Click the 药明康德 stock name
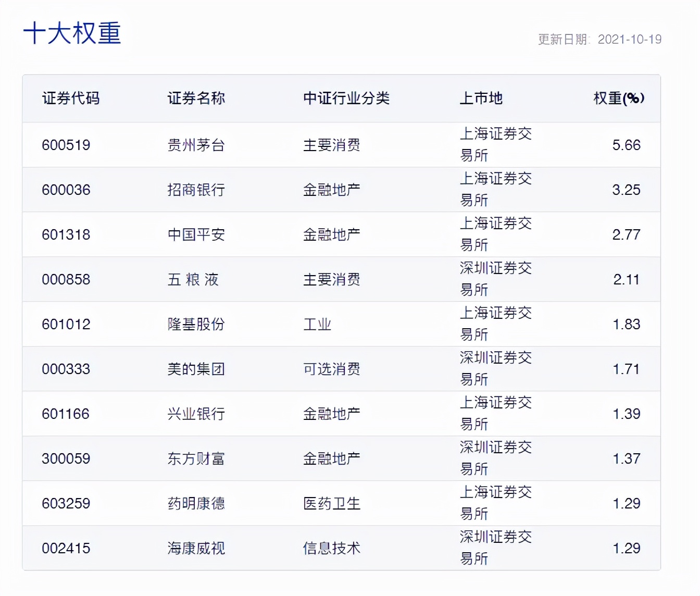 [195, 503]
